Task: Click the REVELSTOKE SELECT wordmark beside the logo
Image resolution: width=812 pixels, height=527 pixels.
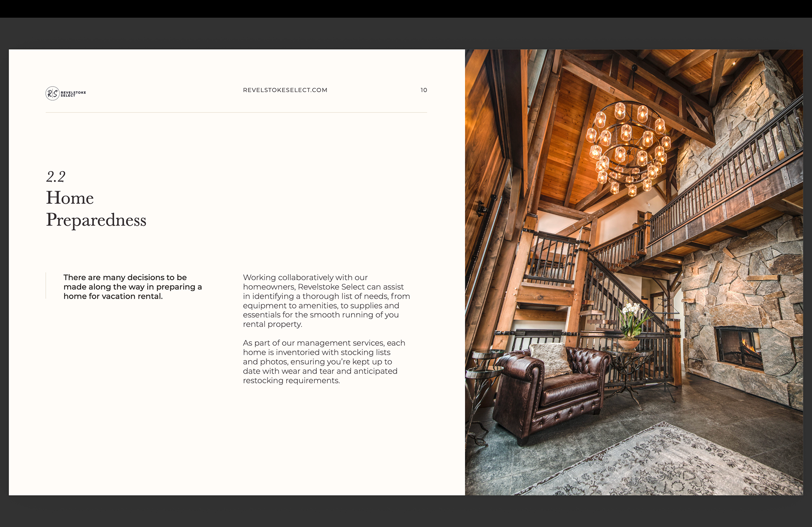Action: coord(73,94)
